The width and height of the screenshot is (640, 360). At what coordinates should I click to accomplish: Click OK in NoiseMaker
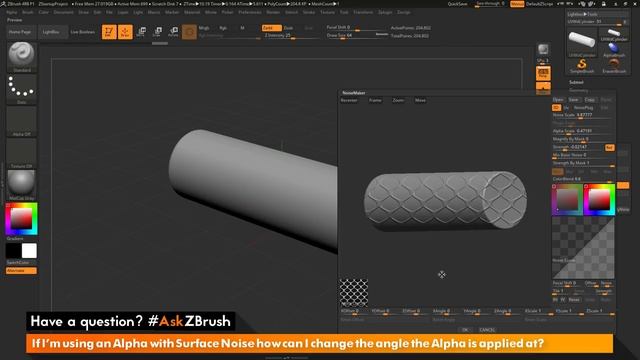click(465, 330)
